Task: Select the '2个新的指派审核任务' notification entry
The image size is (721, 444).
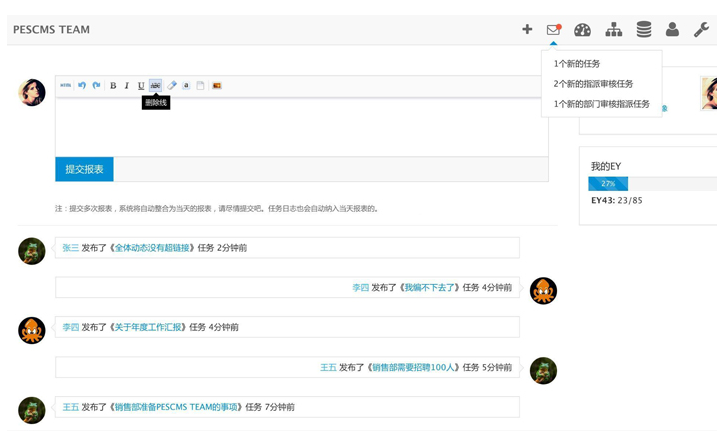Action: [593, 84]
